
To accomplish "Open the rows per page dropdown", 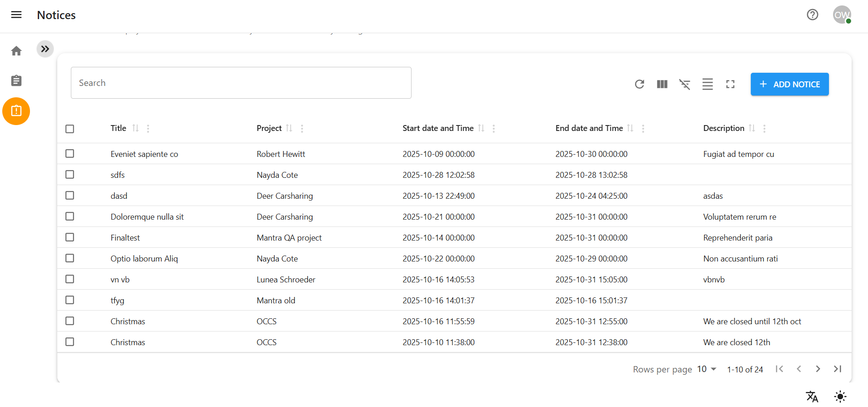I will click(x=707, y=369).
